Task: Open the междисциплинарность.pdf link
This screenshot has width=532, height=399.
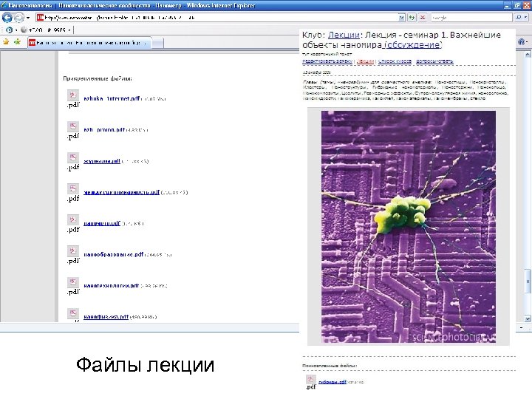Action: (x=121, y=192)
